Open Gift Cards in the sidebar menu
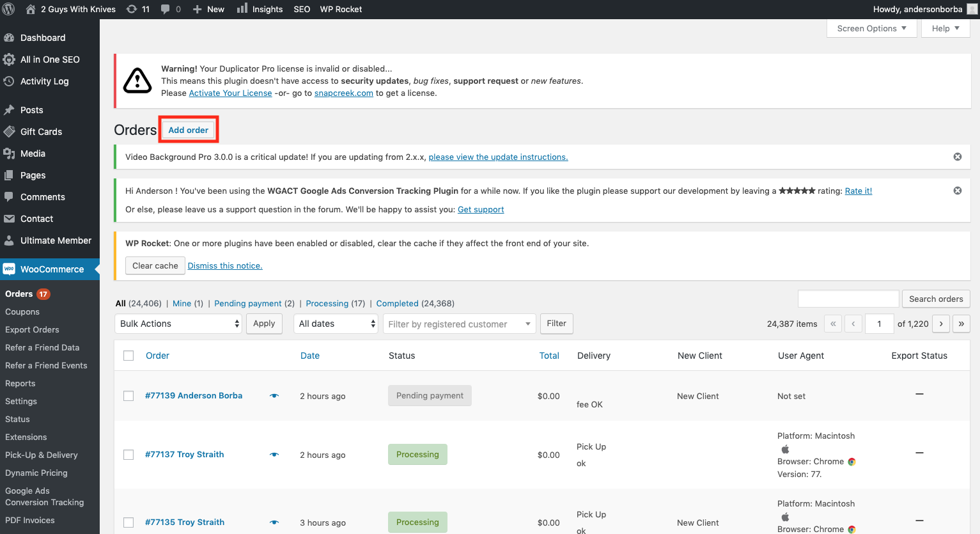 pos(41,132)
